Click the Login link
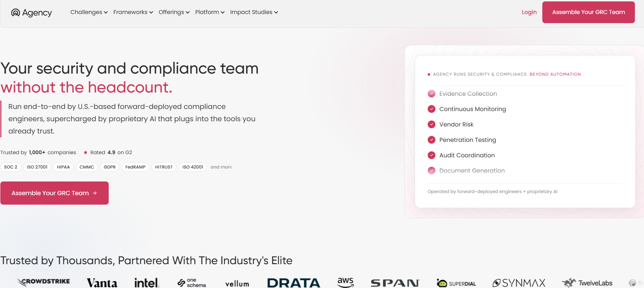The width and height of the screenshot is (644, 288). coord(529,12)
